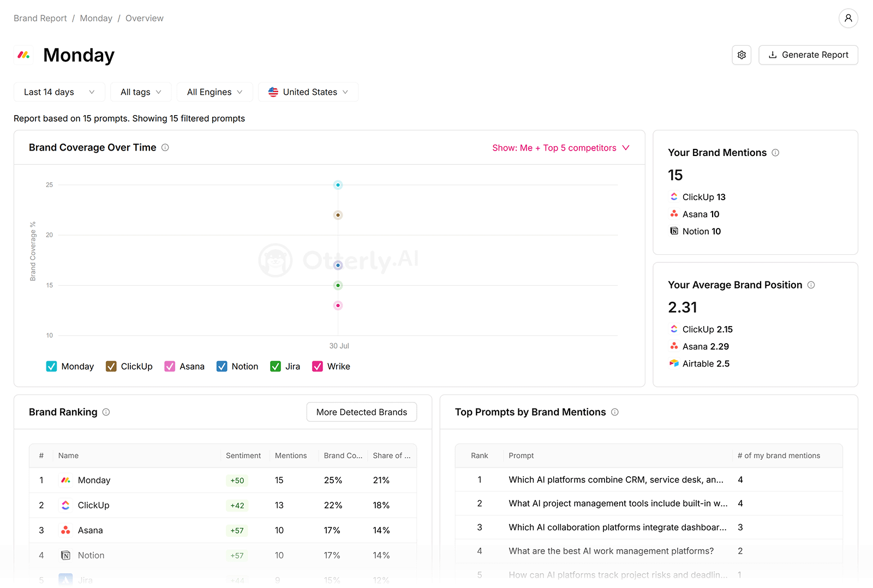Sort by Brand Co... column header
The width and height of the screenshot is (873, 588).
click(x=343, y=455)
